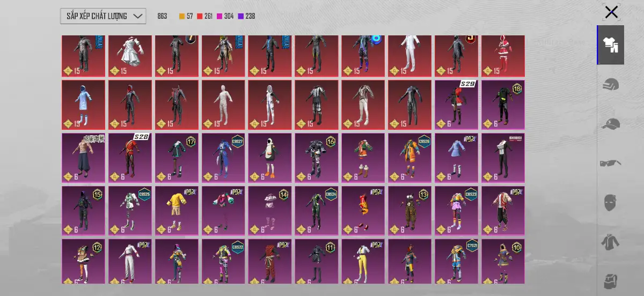The height and width of the screenshot is (296, 644).
Task: Filter by the purple quality swatch 238
Action: (246, 16)
